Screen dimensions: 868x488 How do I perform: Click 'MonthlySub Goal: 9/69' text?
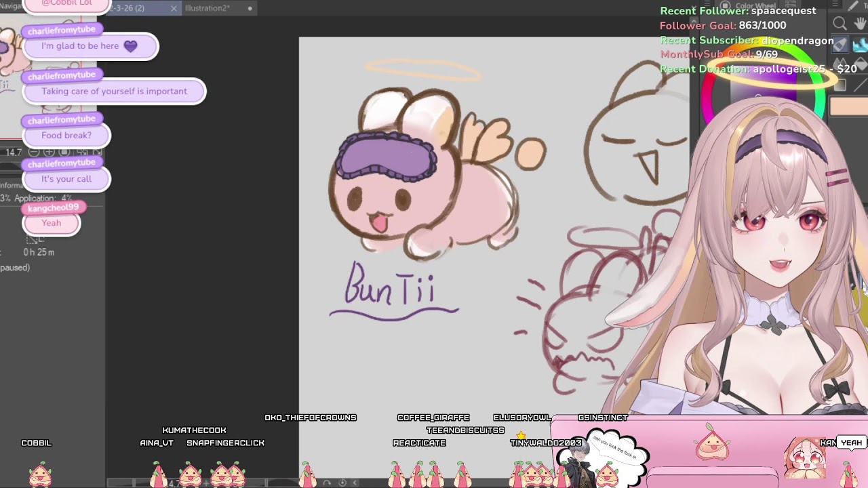(719, 55)
